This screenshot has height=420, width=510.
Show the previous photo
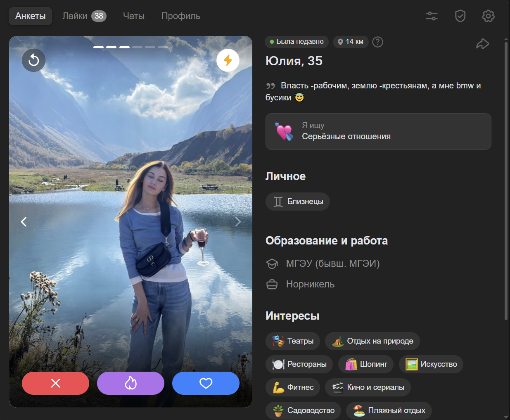point(24,222)
